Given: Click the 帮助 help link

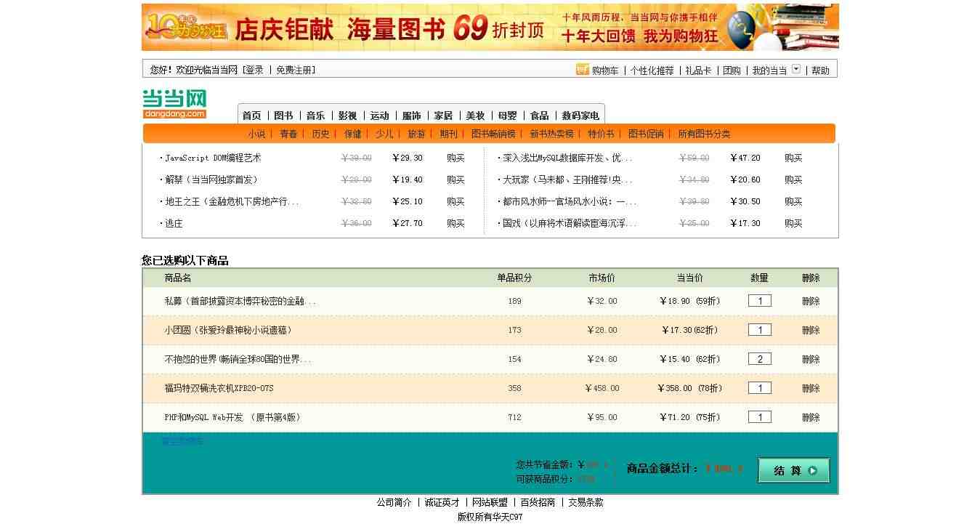Looking at the screenshot, I should 820,70.
